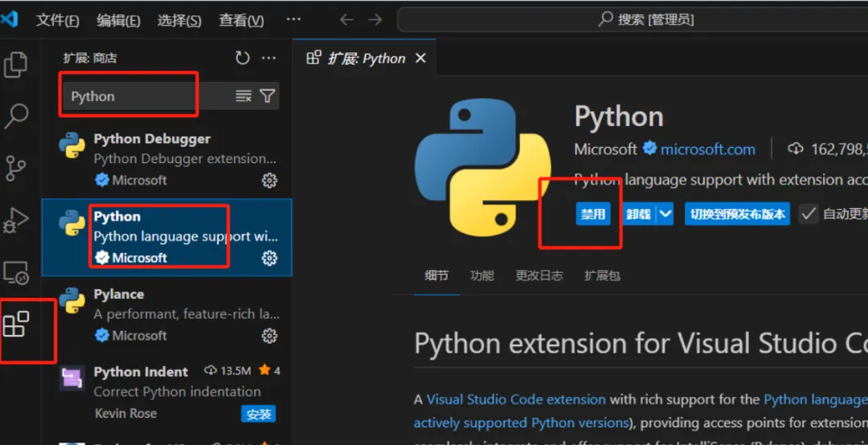Toggle the auto update checkbox
This screenshot has width=868, height=445.
point(809,214)
